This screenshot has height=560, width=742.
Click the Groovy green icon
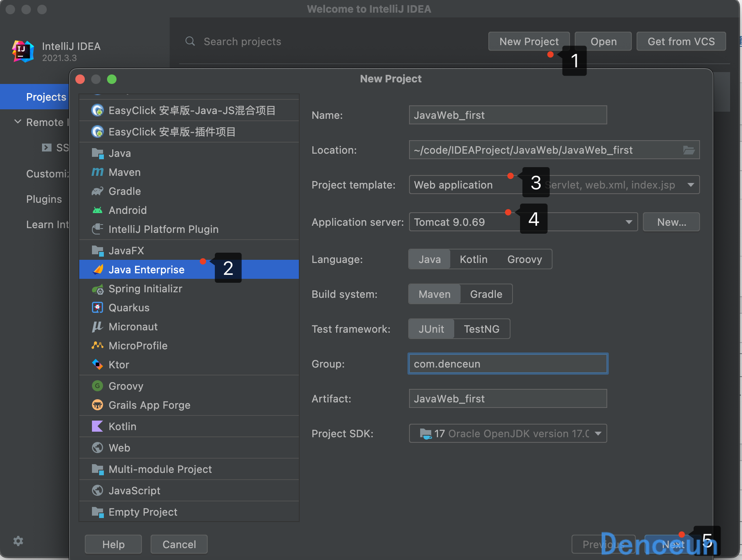tap(98, 386)
